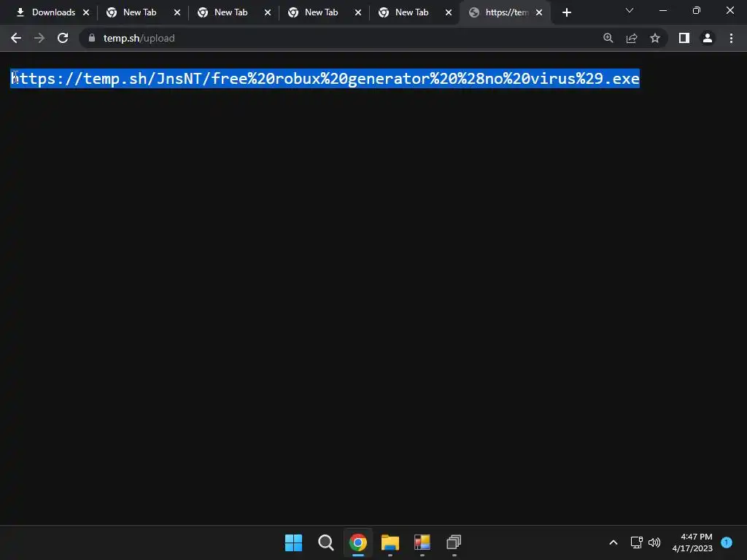Close the second New Tab
This screenshot has width=747, height=560.
tap(268, 12)
